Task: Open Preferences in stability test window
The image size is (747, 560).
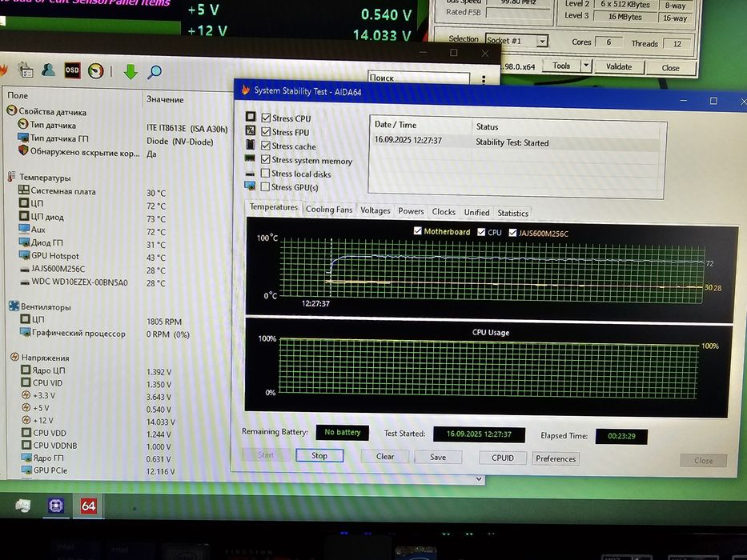Action: (x=556, y=458)
